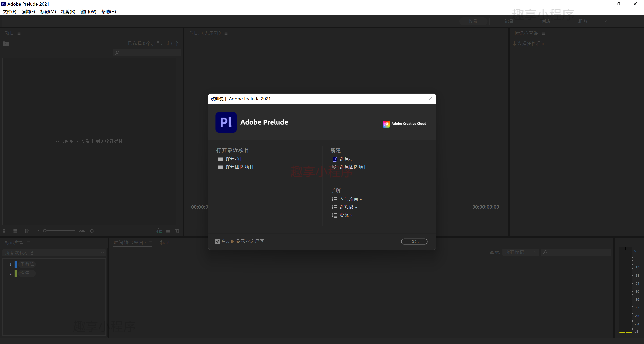The width and height of the screenshot is (644, 344).
Task: Click the search magnifier icon in timeline panel
Action: pos(545,252)
